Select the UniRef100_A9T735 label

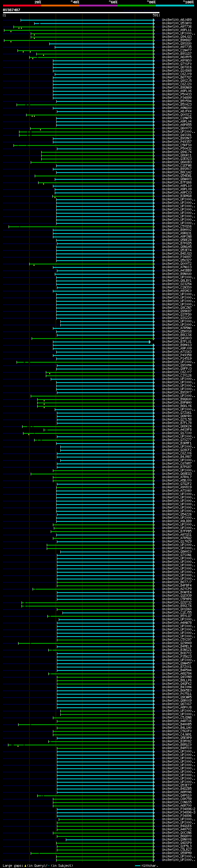tap(177, 47)
